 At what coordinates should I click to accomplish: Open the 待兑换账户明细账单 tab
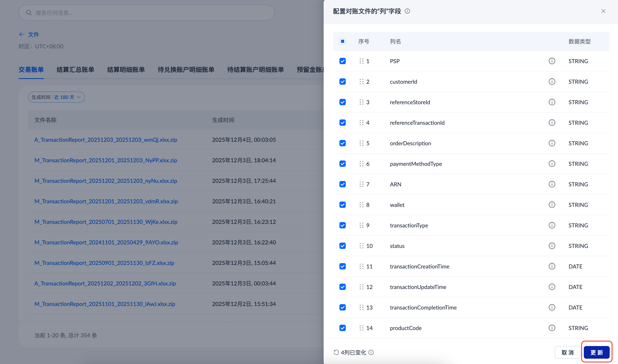[x=186, y=70]
